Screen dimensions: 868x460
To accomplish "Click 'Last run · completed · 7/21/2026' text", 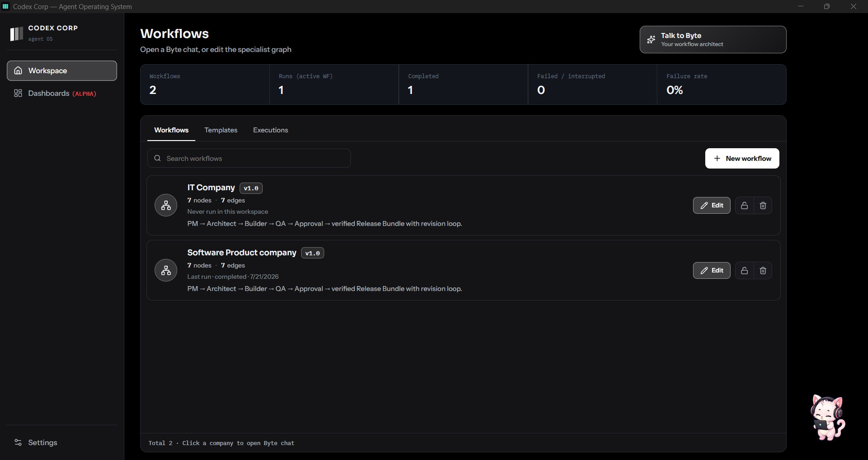I will (233, 277).
